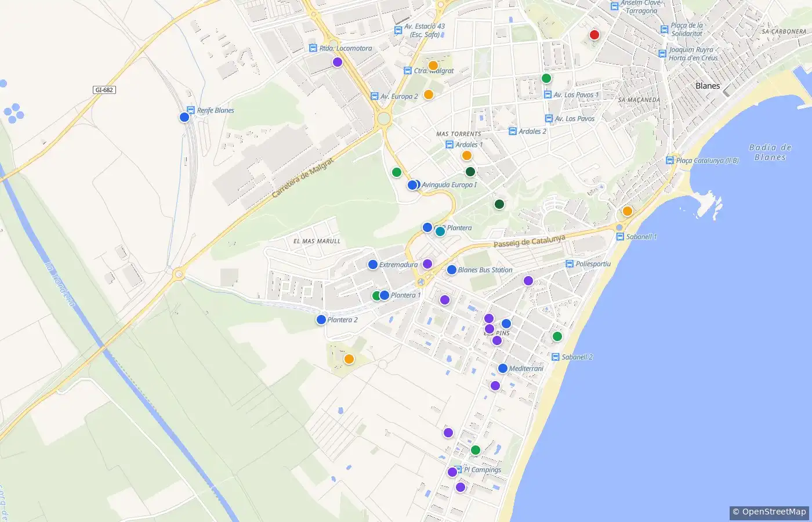The height and width of the screenshot is (522, 812).
Task: Click the blue marker left of Extremadura
Action: [373, 264]
